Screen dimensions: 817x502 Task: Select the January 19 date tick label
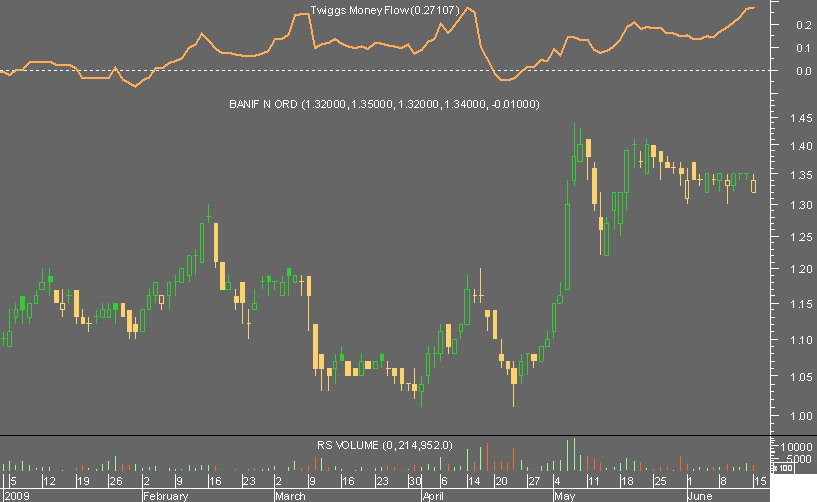point(83,481)
